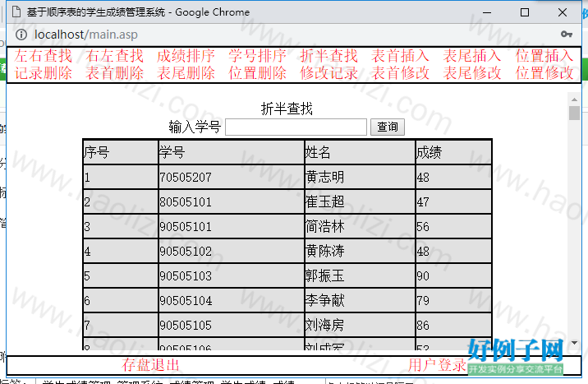Click the score 56 cell
This screenshot has width=588, height=384.
[453, 227]
